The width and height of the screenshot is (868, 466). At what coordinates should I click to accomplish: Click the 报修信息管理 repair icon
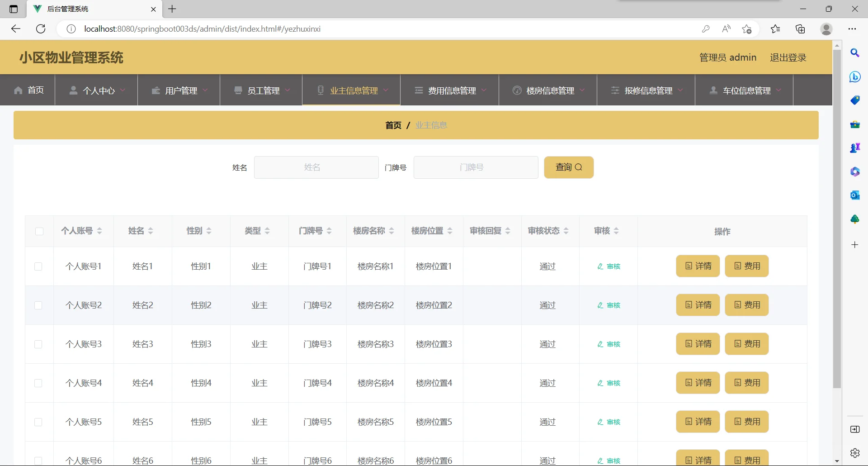tap(616, 90)
